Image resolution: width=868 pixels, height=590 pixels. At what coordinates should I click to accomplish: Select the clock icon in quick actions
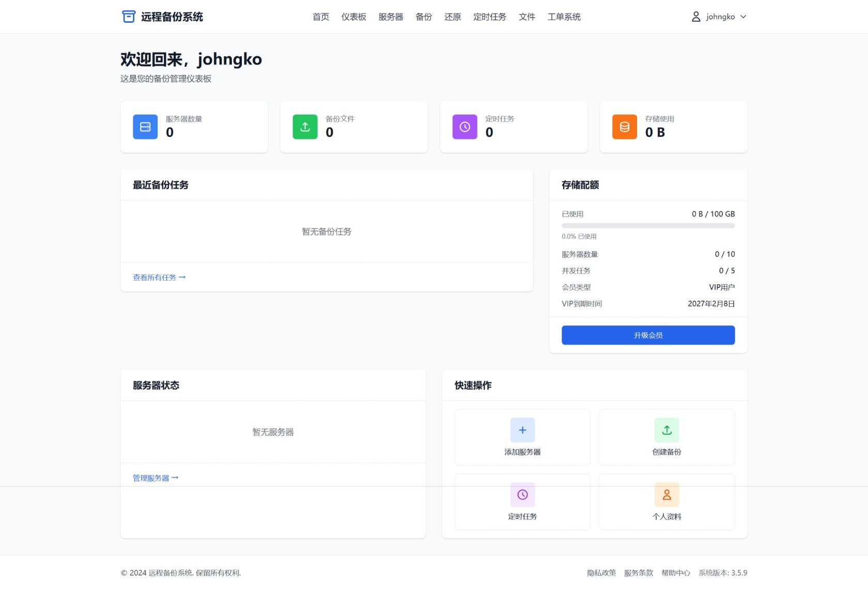pyautogui.click(x=522, y=494)
